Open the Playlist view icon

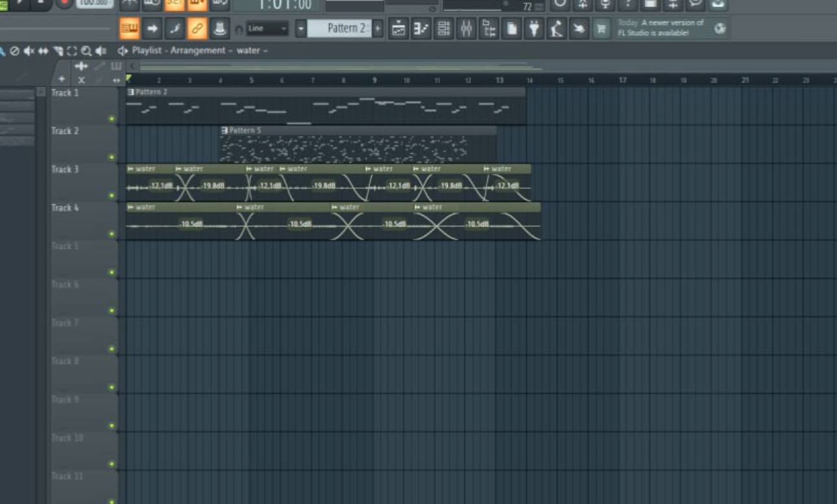(x=399, y=29)
